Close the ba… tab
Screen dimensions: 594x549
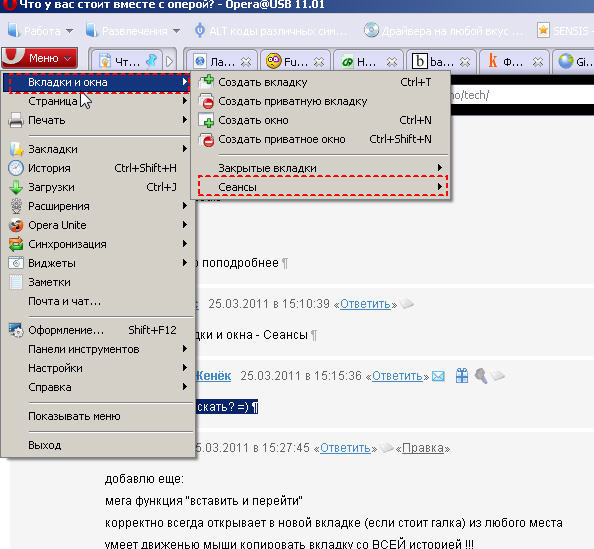coord(465,61)
